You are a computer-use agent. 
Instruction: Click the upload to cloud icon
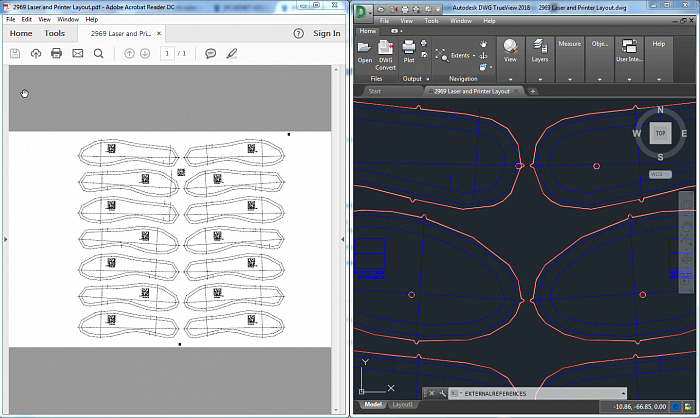pyautogui.click(x=36, y=53)
